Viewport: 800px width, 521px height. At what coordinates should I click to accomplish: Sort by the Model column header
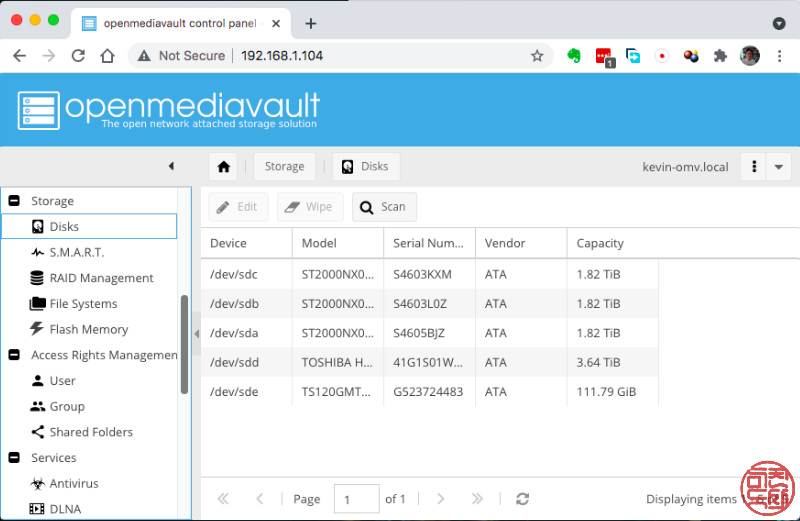(x=338, y=243)
